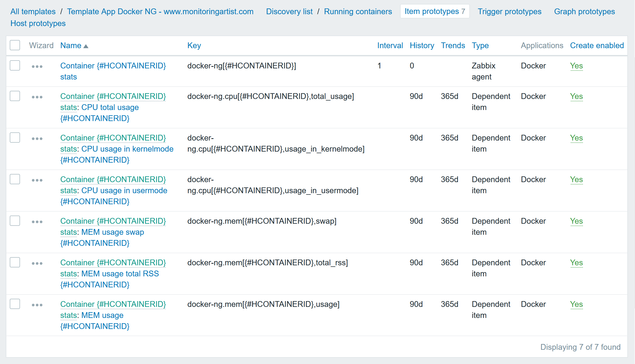Go to Host prototypes page

[x=38, y=23]
